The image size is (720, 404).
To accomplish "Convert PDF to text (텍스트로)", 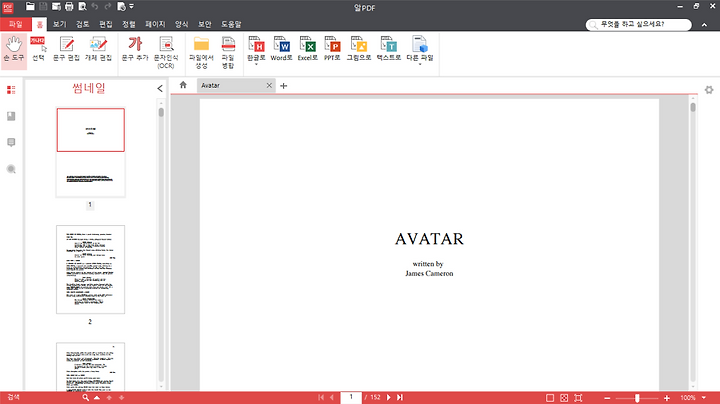I will [x=388, y=49].
